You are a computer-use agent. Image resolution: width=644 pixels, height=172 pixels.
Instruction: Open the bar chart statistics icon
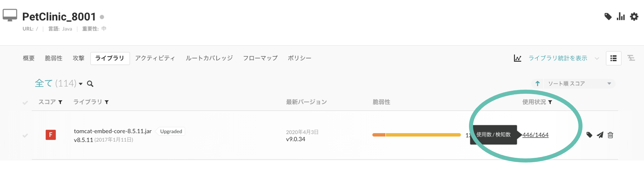pyautogui.click(x=621, y=17)
